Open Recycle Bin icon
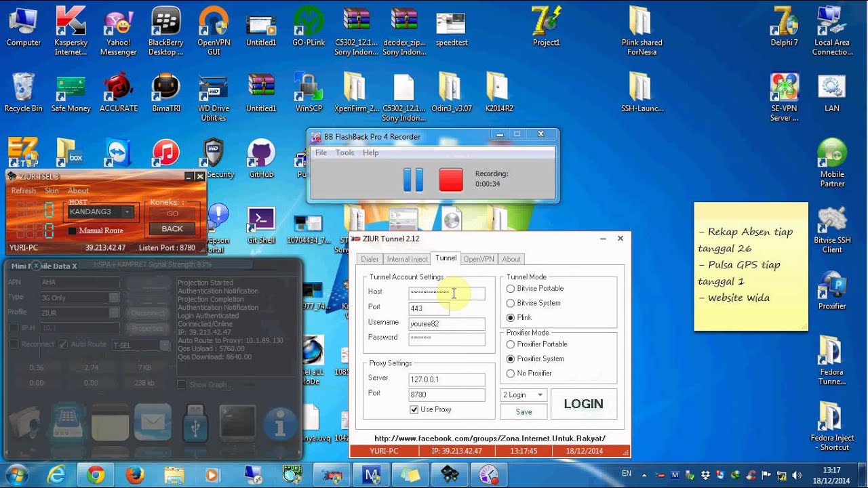 pyautogui.click(x=23, y=93)
